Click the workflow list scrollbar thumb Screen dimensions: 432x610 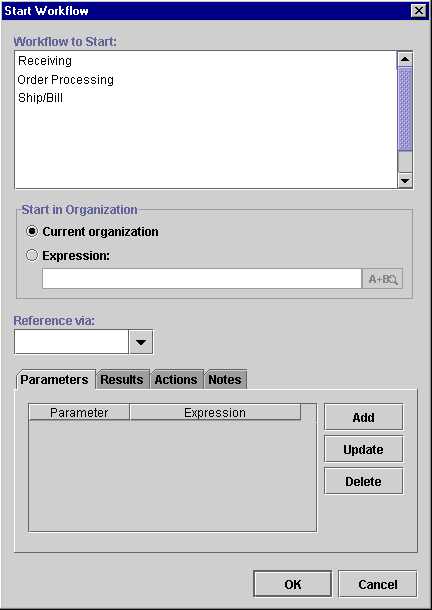pyautogui.click(x=405, y=109)
